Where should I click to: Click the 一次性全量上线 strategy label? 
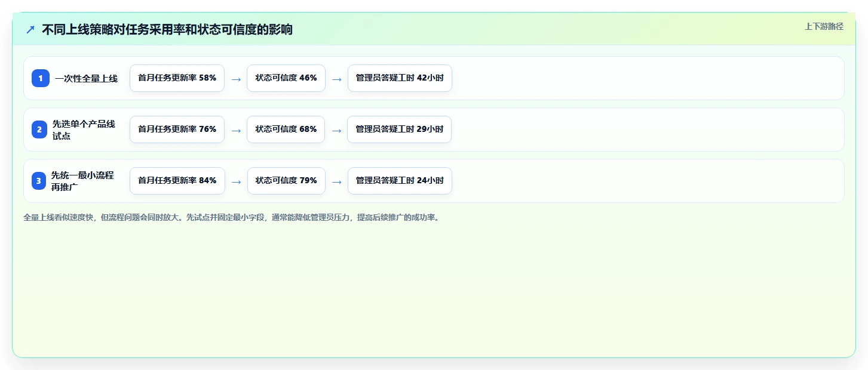[x=87, y=78]
